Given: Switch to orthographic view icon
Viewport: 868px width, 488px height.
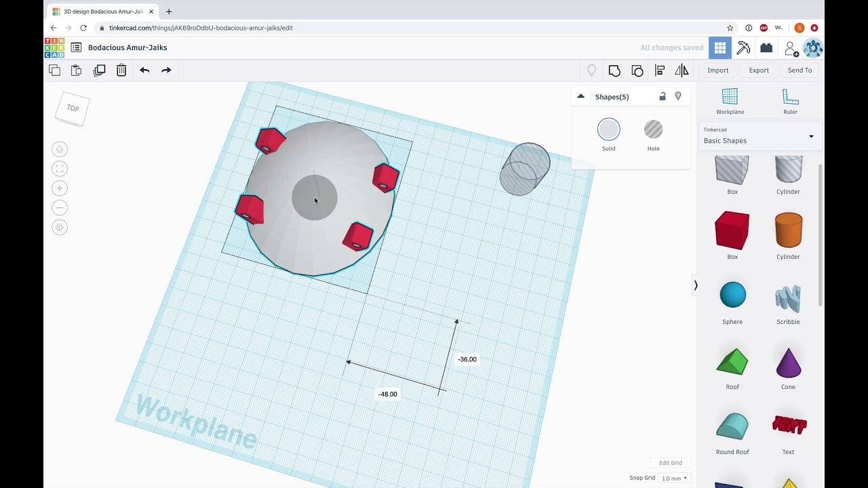Looking at the screenshot, I should [x=60, y=227].
